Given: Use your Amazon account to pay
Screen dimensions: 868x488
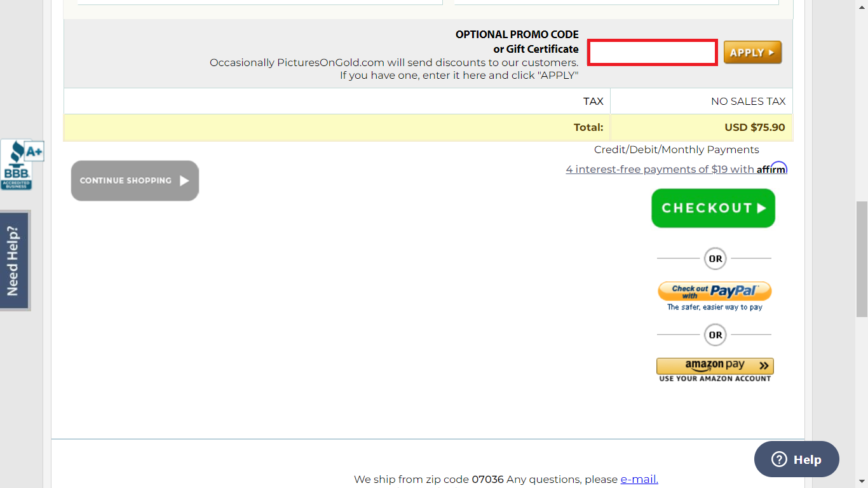Looking at the screenshot, I should pos(715,365).
